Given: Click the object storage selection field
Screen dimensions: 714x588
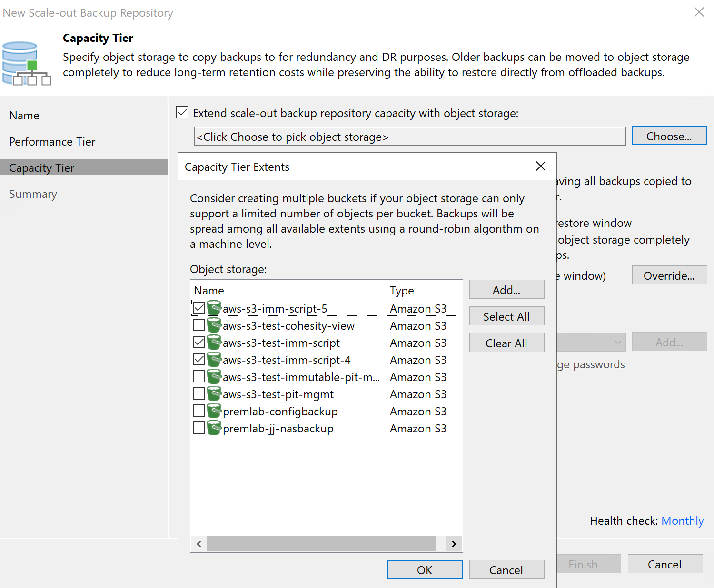Looking at the screenshot, I should pyautogui.click(x=409, y=137).
